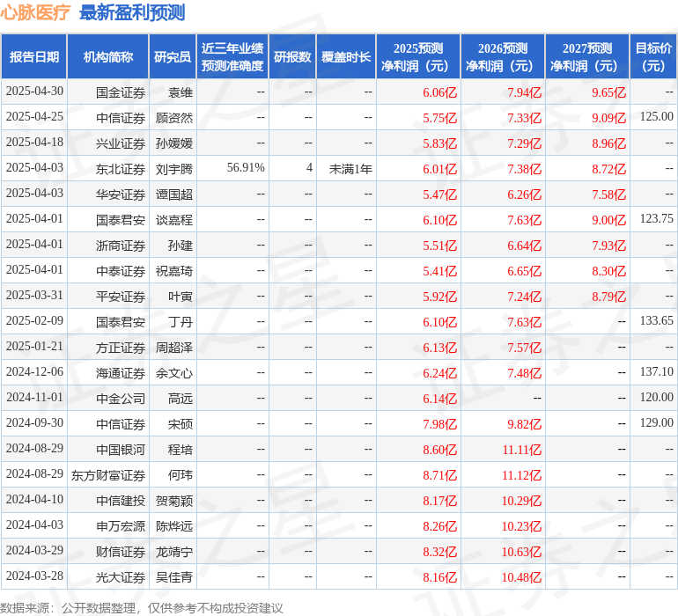
Task: Click the 国金证券 institution cell
Action: coord(121,92)
